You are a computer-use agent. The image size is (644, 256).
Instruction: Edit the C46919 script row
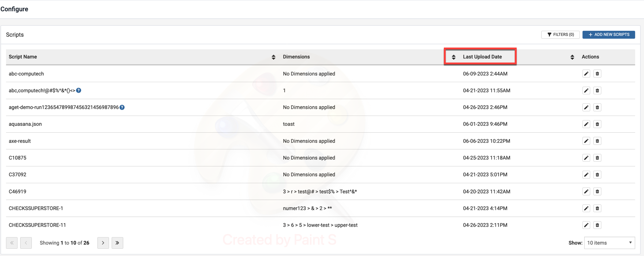point(586,192)
